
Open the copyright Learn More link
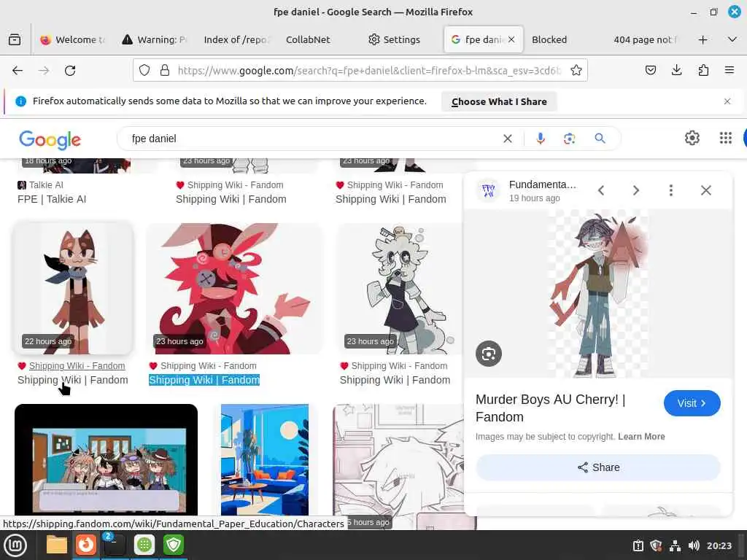[641, 437]
